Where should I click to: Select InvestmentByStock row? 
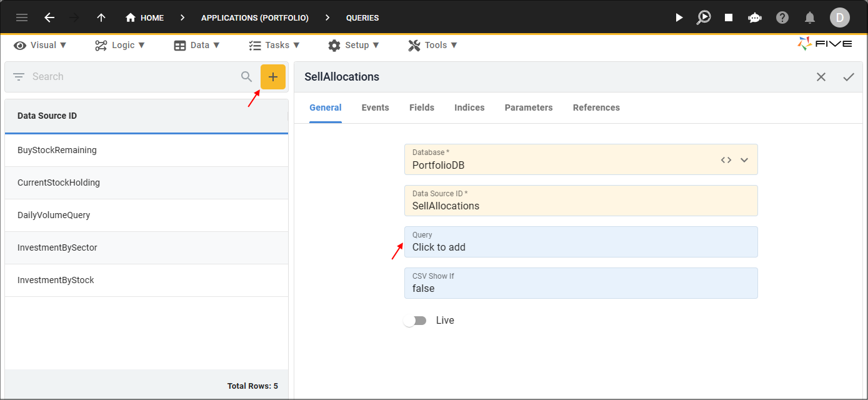146,280
